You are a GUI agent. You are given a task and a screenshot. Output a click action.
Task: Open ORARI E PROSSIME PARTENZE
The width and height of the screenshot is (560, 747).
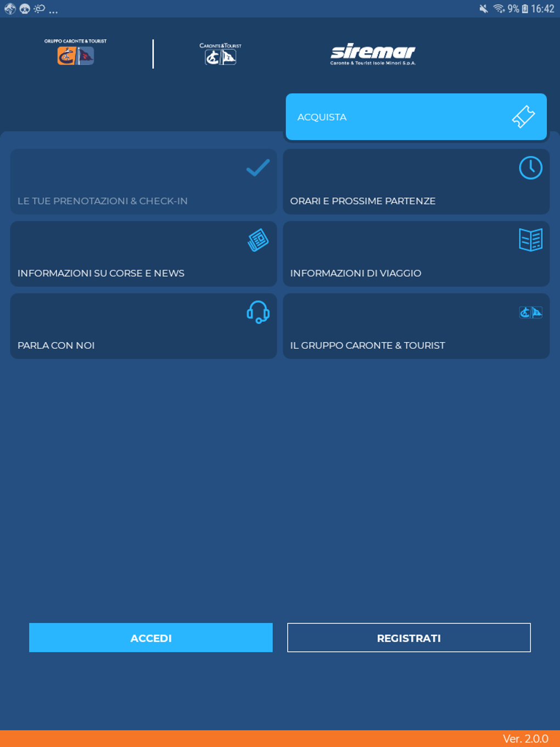click(416, 181)
